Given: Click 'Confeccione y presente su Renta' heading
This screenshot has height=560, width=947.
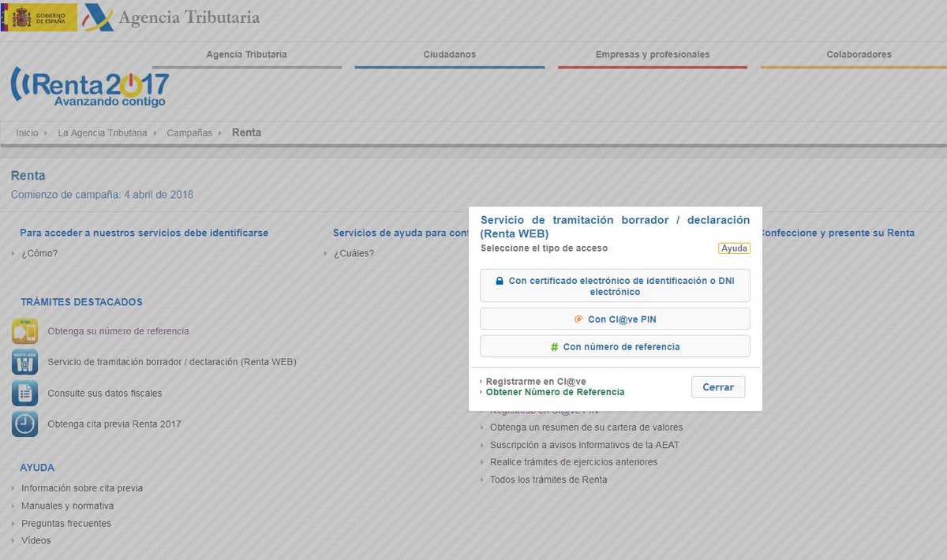Looking at the screenshot, I should (837, 233).
